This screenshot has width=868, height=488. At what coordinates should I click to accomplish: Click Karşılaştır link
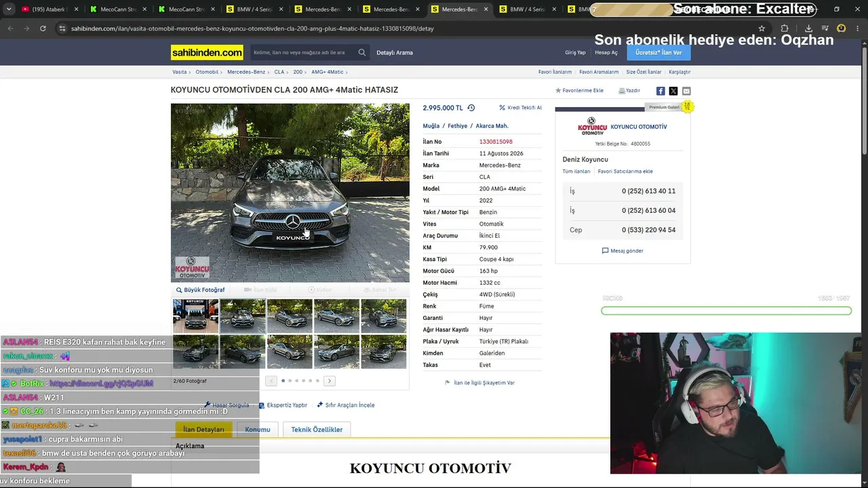[679, 72]
